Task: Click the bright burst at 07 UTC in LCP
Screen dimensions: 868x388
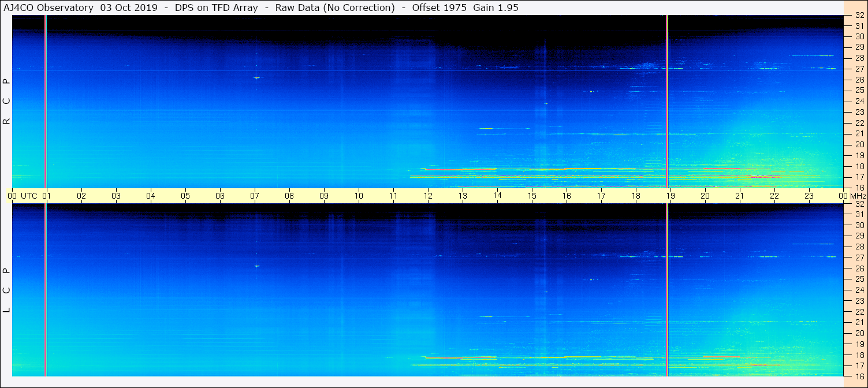Action: click(256, 266)
